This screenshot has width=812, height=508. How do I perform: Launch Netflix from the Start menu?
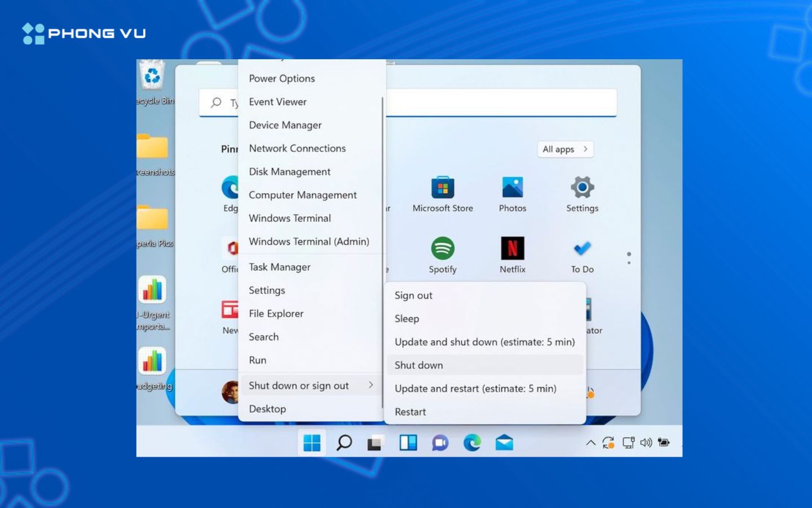[512, 248]
